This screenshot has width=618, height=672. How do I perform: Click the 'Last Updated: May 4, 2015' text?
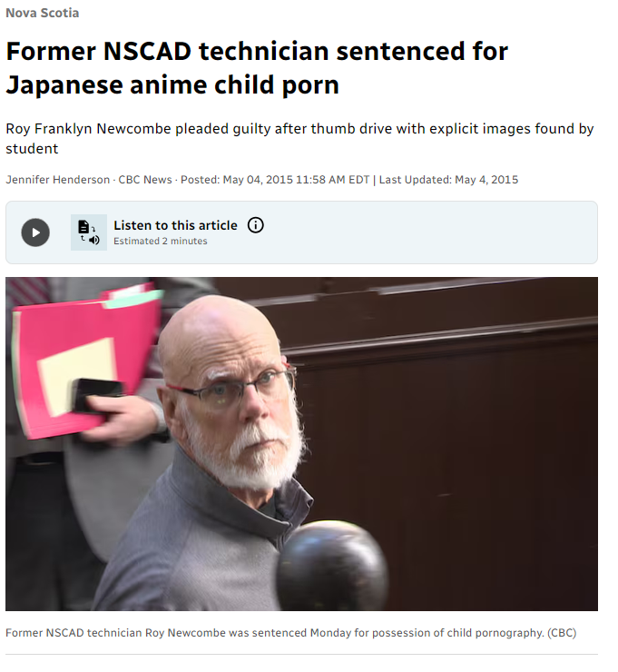[448, 180]
